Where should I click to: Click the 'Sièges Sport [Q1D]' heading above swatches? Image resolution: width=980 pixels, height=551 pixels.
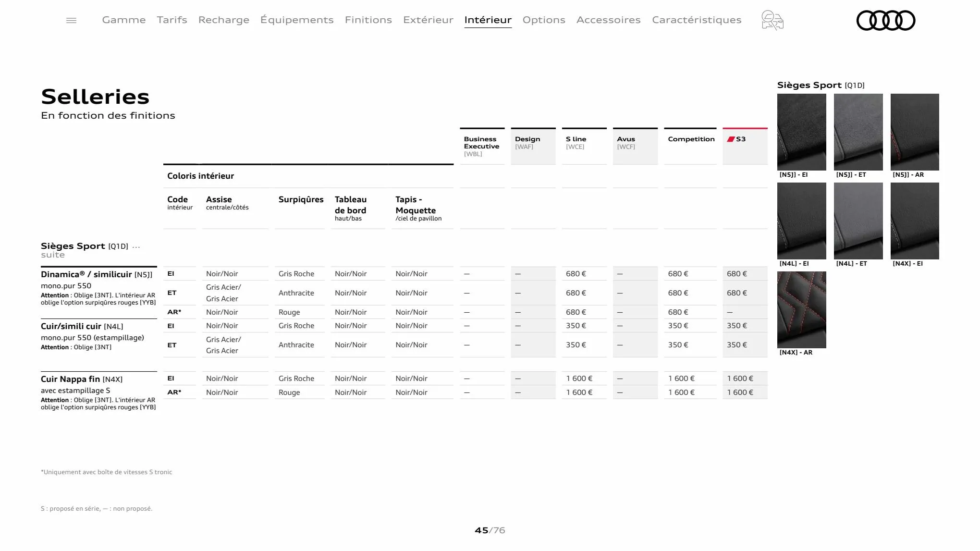click(x=821, y=85)
